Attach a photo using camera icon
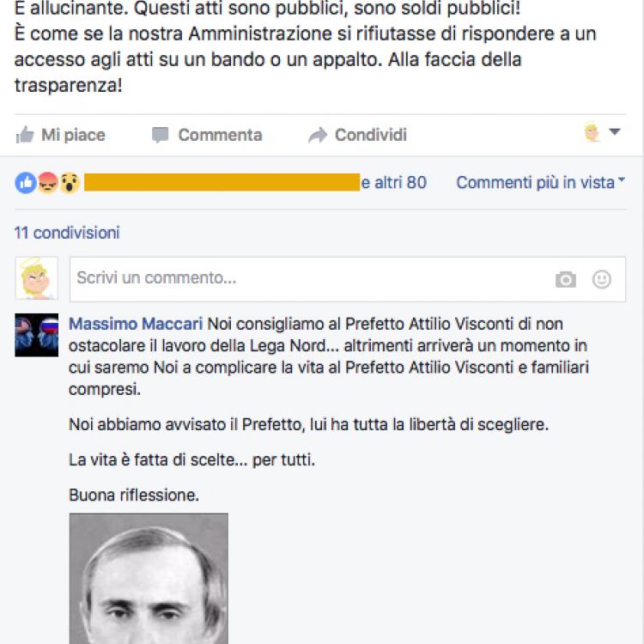The width and height of the screenshot is (644, 644). pos(566,280)
